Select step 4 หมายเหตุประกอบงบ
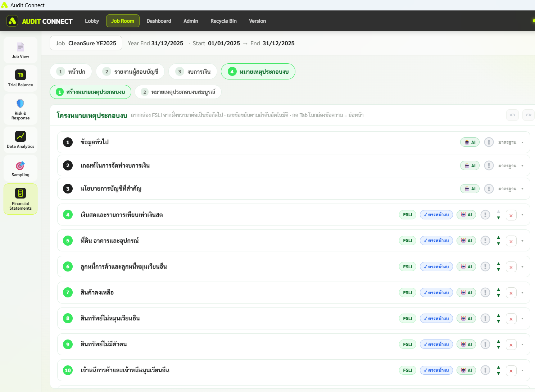This screenshot has height=392, width=535. [258, 72]
